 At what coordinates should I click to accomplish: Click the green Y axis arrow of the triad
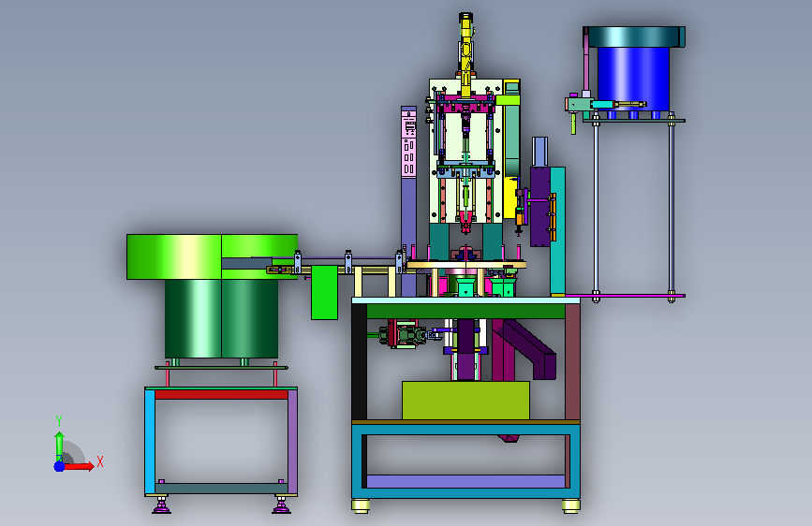[x=59, y=446]
